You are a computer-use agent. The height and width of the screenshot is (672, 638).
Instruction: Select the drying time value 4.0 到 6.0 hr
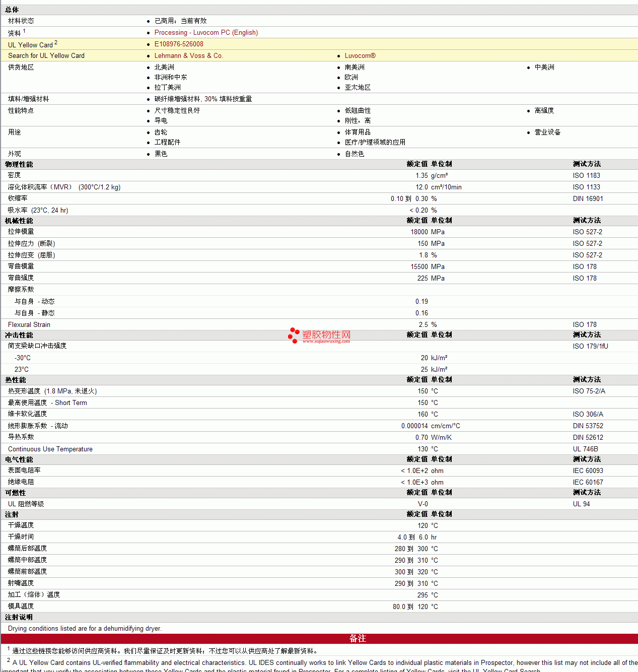[x=417, y=537]
